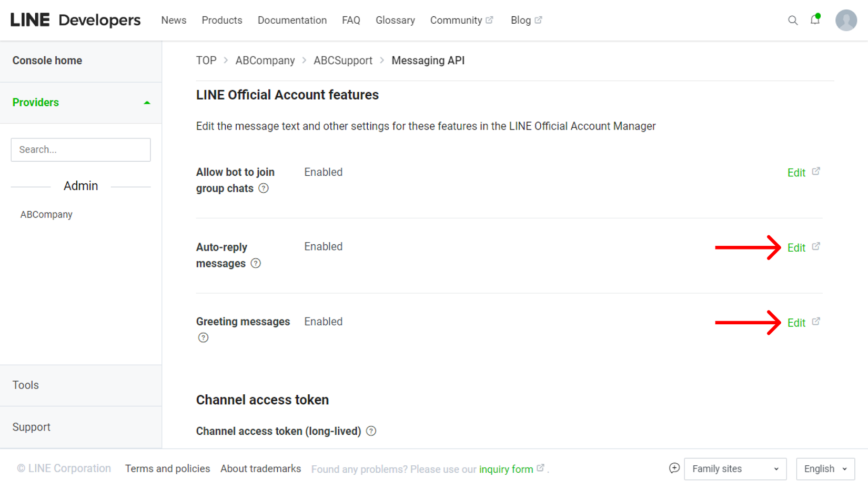Screen dimensions: 868x489
Task: Open the Channel access token help icon
Action: [x=371, y=431]
